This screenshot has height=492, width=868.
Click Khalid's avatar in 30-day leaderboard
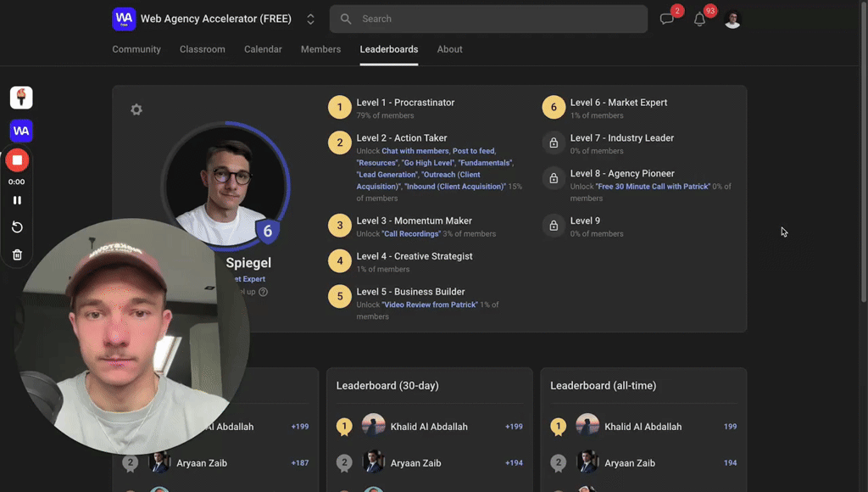coord(373,426)
